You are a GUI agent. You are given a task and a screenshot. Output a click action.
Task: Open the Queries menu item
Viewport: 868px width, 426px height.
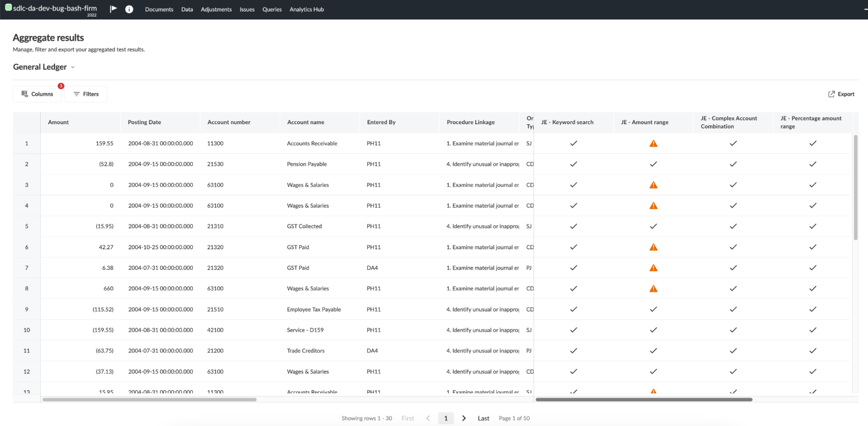(x=272, y=9)
